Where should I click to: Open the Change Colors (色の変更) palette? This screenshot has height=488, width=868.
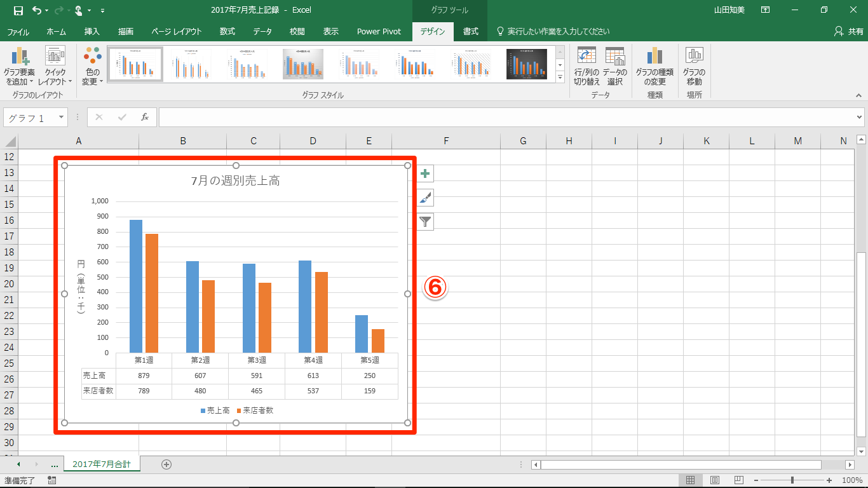pos(92,67)
